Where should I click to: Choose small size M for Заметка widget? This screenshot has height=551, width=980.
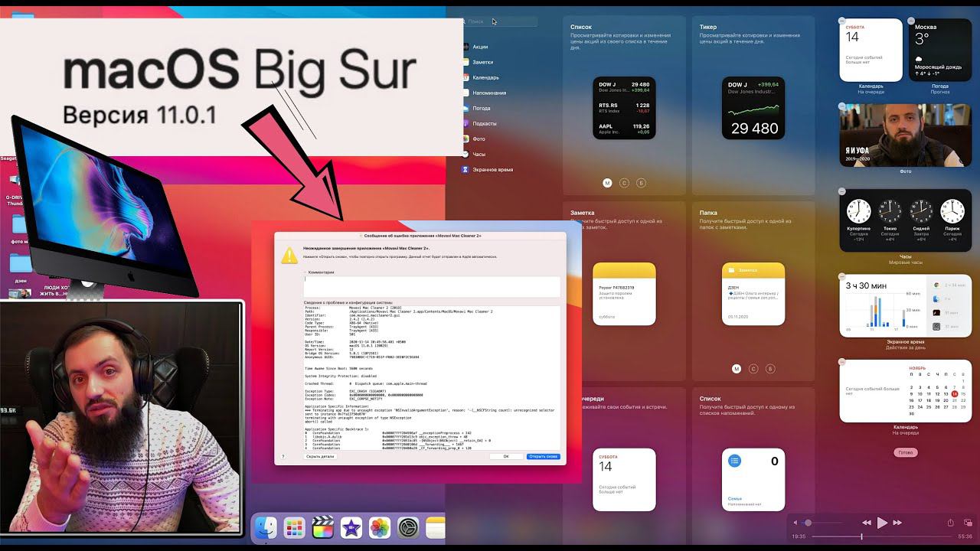point(737,369)
